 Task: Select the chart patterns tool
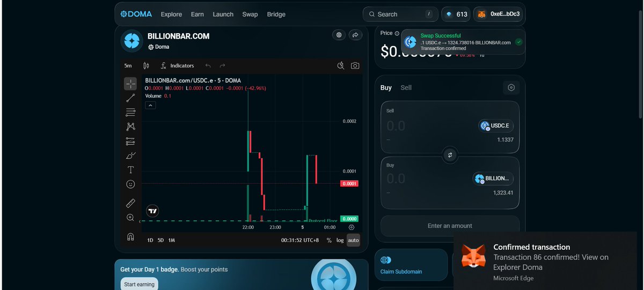[130, 127]
